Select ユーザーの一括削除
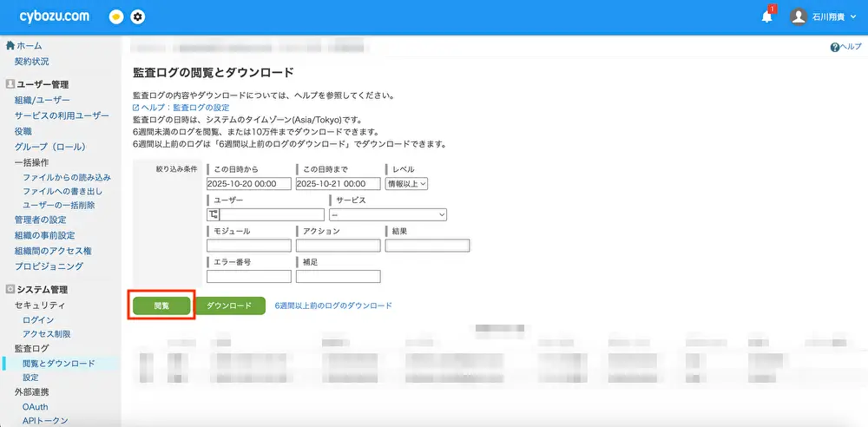 pyautogui.click(x=59, y=205)
